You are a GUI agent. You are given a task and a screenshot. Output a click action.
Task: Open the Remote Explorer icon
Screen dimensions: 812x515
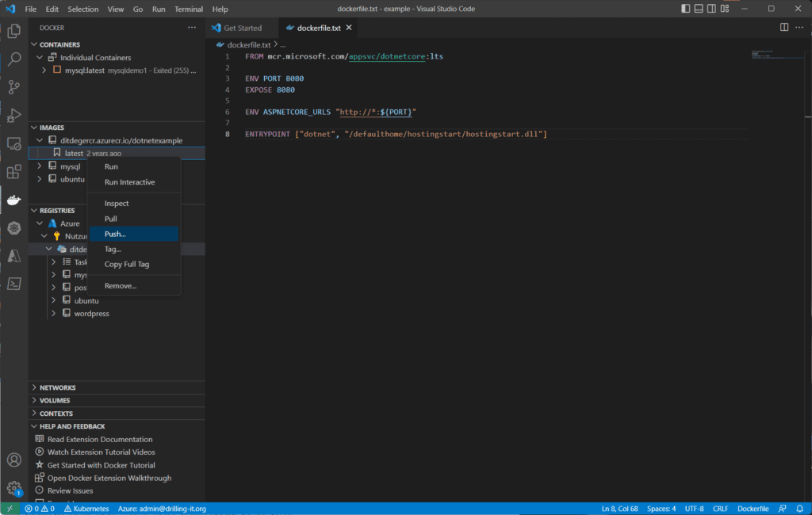pyautogui.click(x=14, y=143)
